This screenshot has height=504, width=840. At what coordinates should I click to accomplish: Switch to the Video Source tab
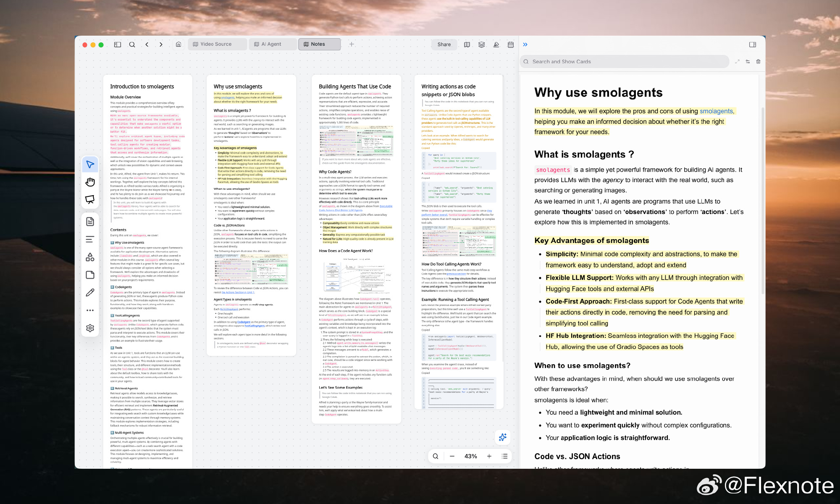[217, 44]
